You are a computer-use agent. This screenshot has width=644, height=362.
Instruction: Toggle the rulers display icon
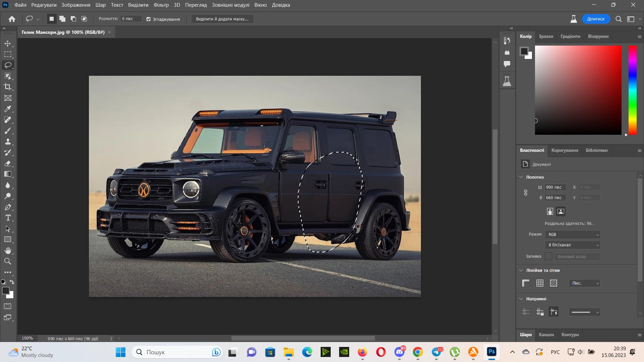click(526, 283)
